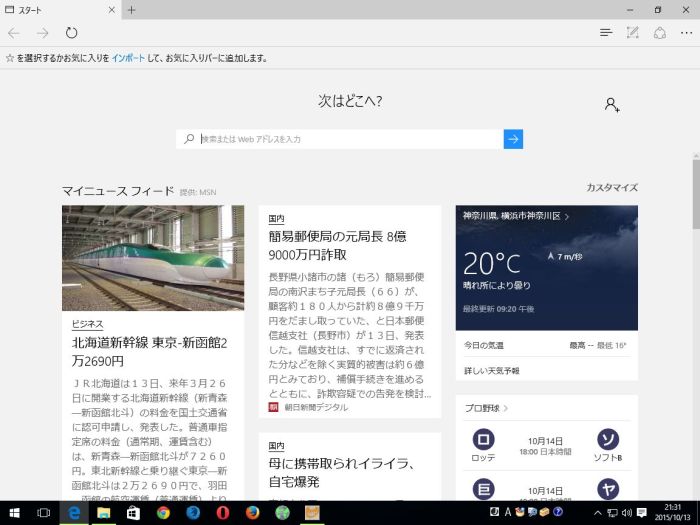Click the インポート link in favorites bar
The height and width of the screenshot is (525, 700).
tap(128, 58)
